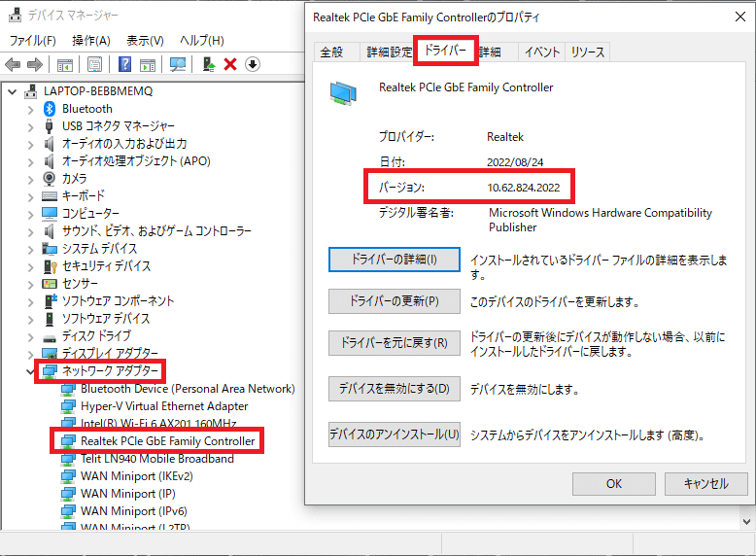The width and height of the screenshot is (756, 556).
Task: Click the blue Help question-mark toolbar icon
Action: tap(124, 64)
